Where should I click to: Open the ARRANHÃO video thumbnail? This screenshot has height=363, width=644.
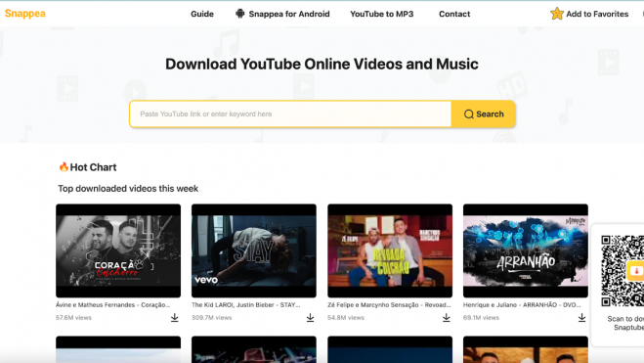526,250
